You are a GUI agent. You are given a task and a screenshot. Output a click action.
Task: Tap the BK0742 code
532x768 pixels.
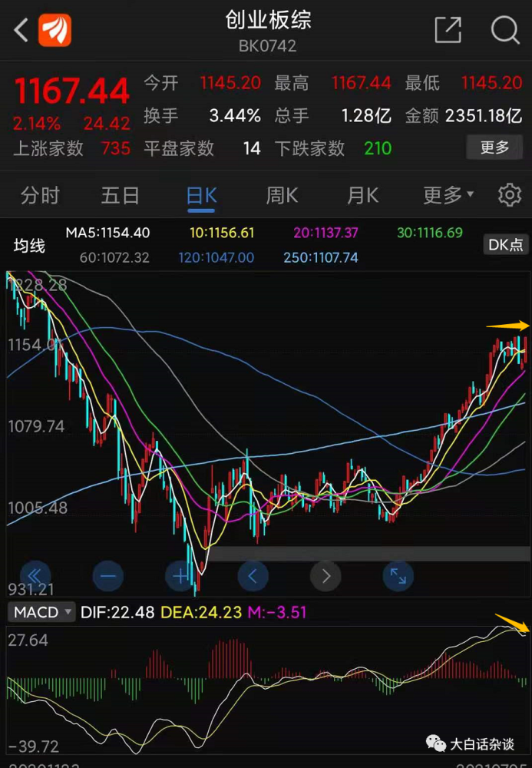(267, 46)
